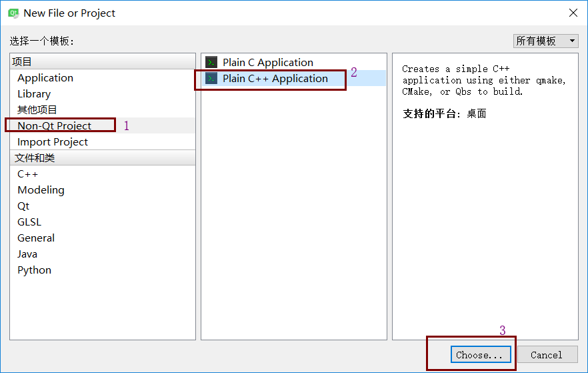588x373 pixels.
Task: Click the Plain C++ Application terminal icon
Action: (x=211, y=79)
